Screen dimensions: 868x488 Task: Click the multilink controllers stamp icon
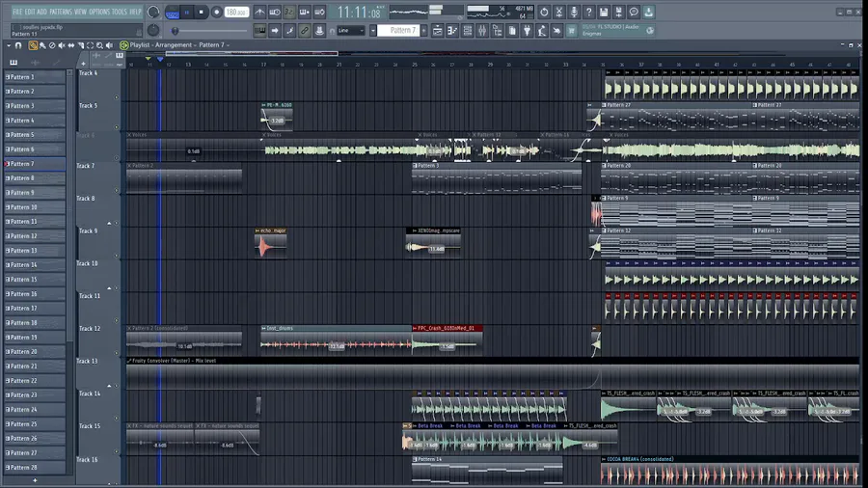(x=319, y=31)
